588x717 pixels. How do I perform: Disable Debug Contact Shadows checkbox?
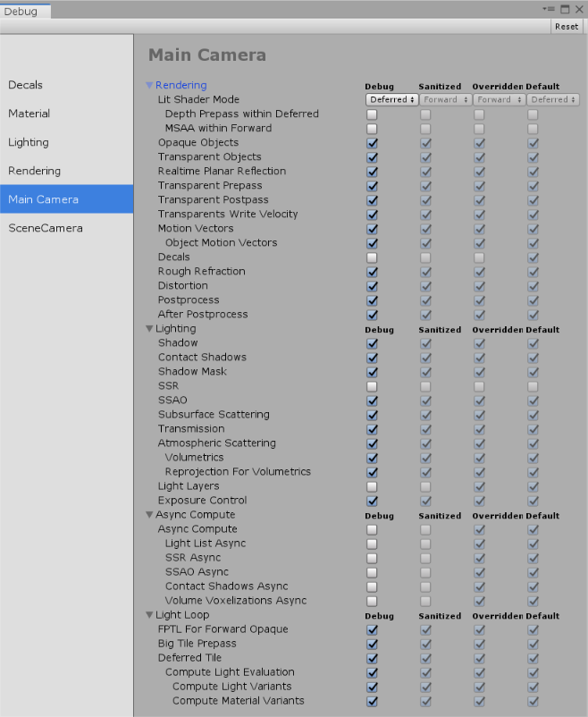pos(372,358)
